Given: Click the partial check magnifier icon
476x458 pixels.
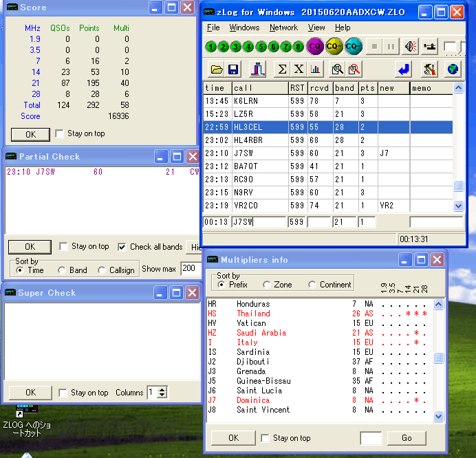Looking at the screenshot, I should pyautogui.click(x=337, y=69).
